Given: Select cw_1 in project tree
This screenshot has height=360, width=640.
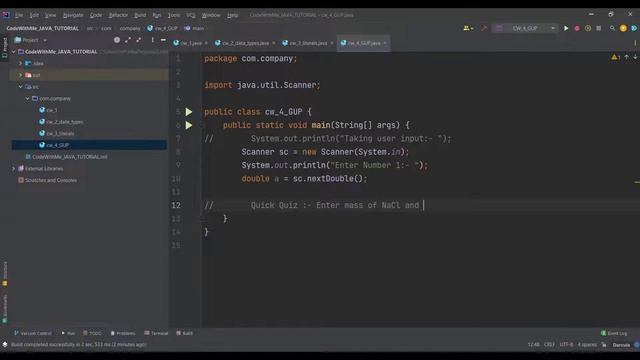Looking at the screenshot, I should 51,110.
